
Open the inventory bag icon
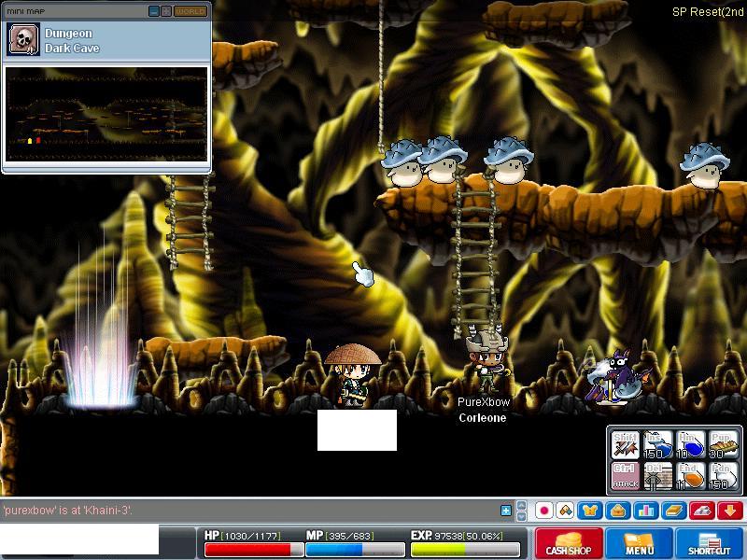click(618, 511)
